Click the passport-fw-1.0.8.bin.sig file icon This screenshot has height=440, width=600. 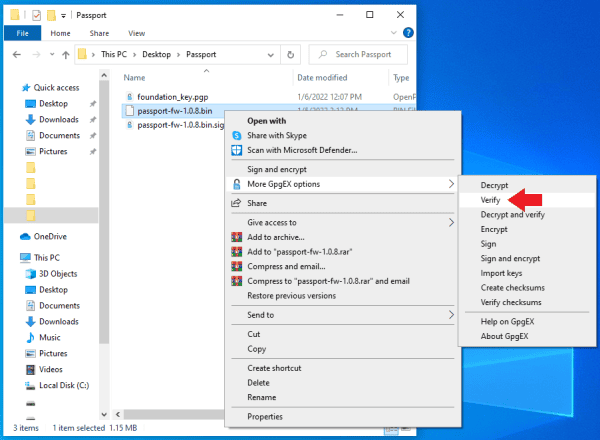click(130, 125)
